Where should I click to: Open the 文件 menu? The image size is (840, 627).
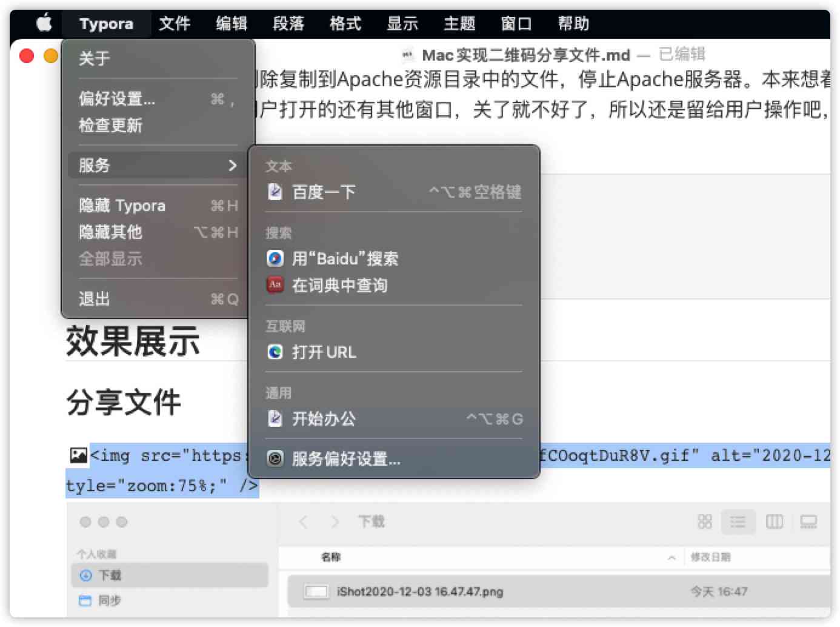point(175,24)
